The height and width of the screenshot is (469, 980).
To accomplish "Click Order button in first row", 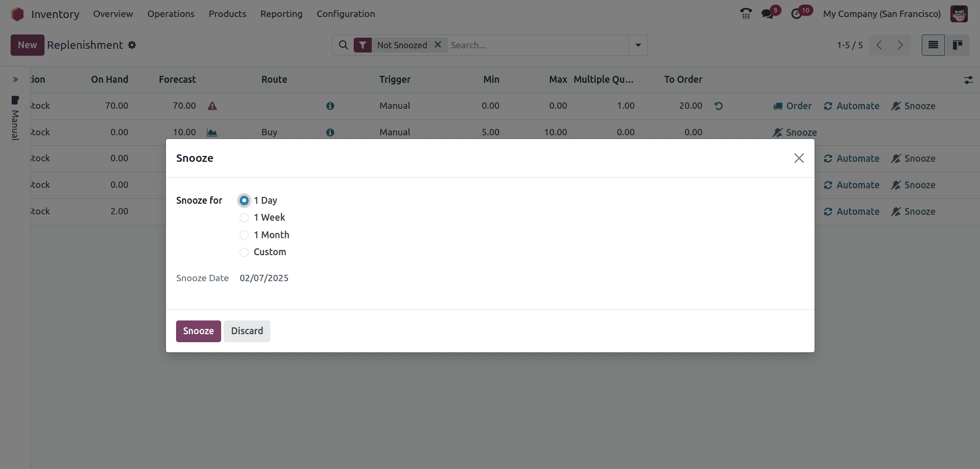I will tap(792, 106).
